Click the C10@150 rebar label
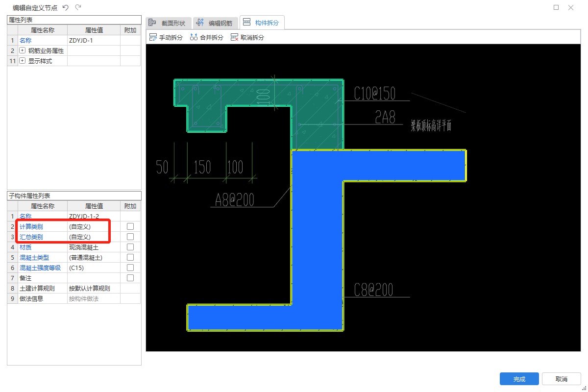 pyautogui.click(x=375, y=93)
